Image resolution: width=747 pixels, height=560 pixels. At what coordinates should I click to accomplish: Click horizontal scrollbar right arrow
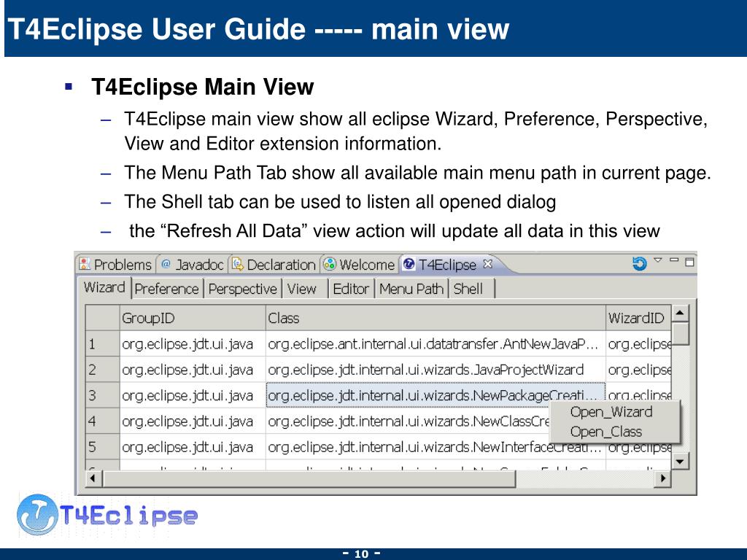tap(663, 478)
